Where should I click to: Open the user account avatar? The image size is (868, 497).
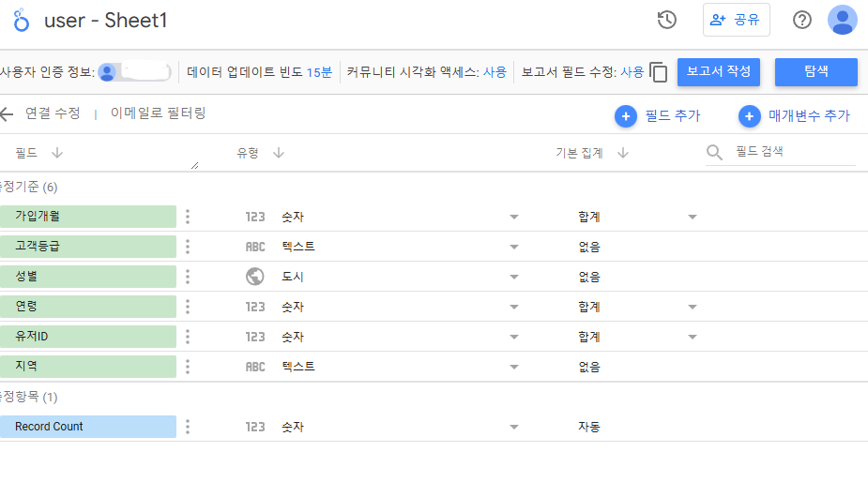[842, 20]
